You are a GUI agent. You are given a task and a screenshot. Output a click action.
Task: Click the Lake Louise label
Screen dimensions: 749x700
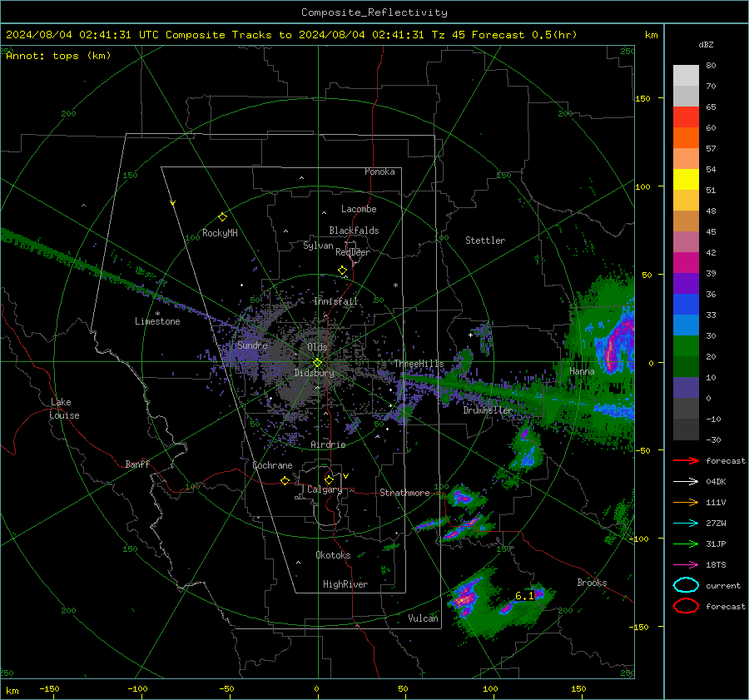[x=64, y=409]
